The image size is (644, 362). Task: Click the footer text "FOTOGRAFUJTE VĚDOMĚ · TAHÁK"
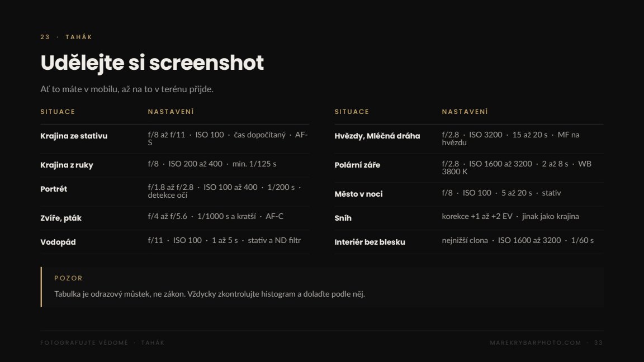point(102,342)
